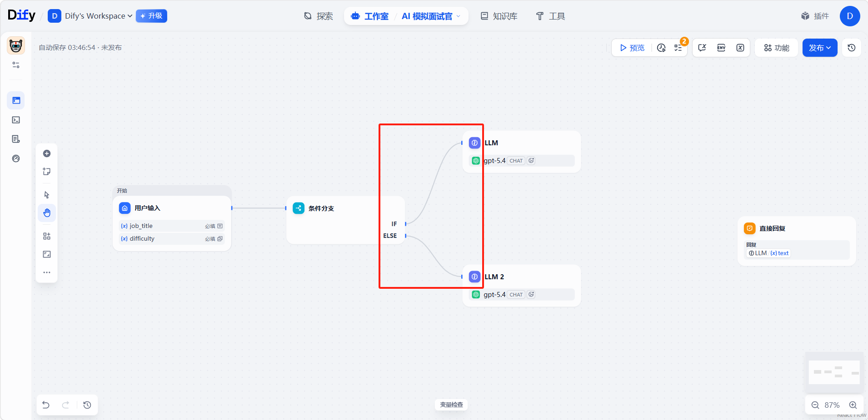Click the 预览 preview button
Viewport: 868px width, 420px height.
coord(632,48)
